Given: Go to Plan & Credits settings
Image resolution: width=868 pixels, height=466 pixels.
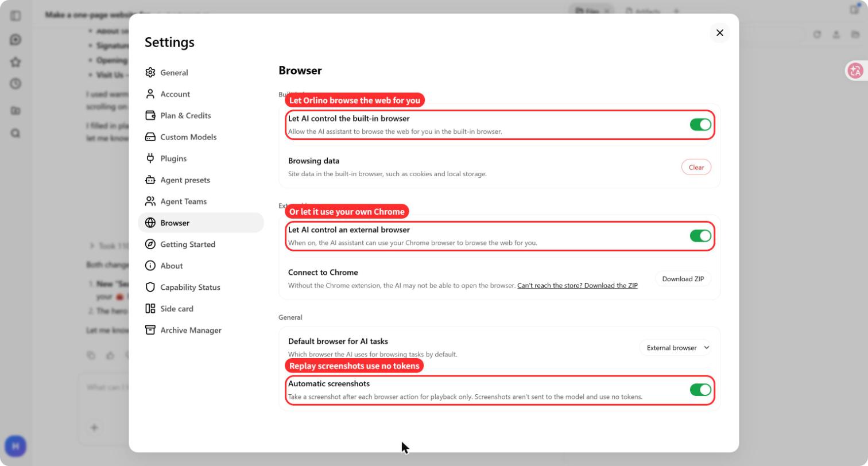Looking at the screenshot, I should pos(201,115).
